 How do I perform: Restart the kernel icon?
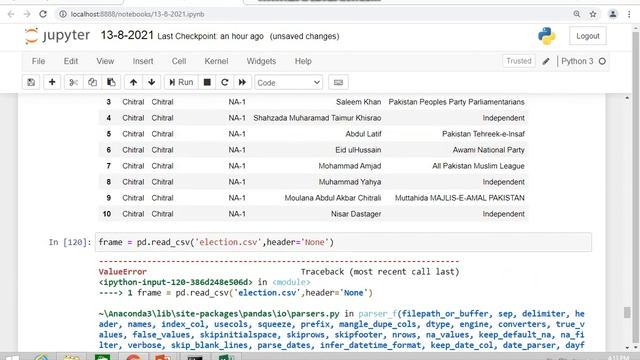224,82
